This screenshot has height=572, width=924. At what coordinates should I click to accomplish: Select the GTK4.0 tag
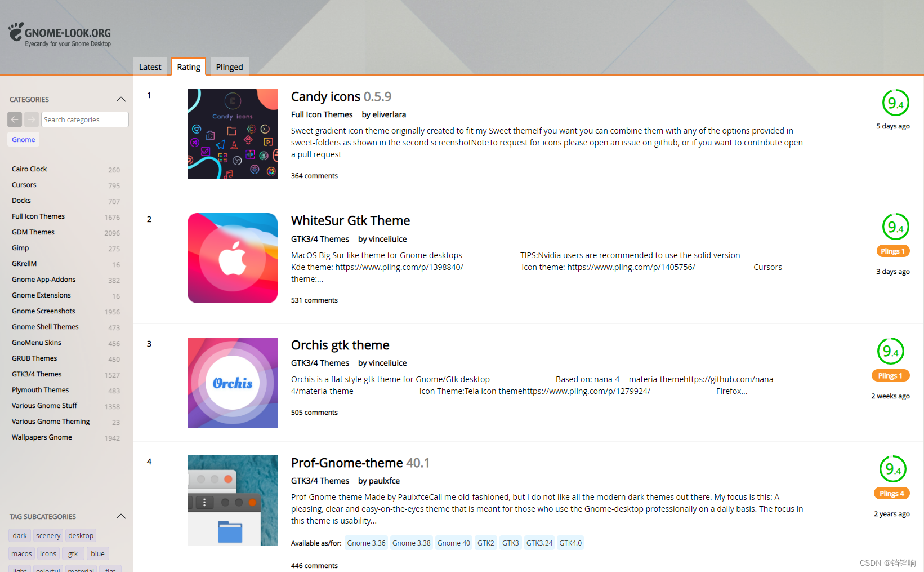pos(570,543)
